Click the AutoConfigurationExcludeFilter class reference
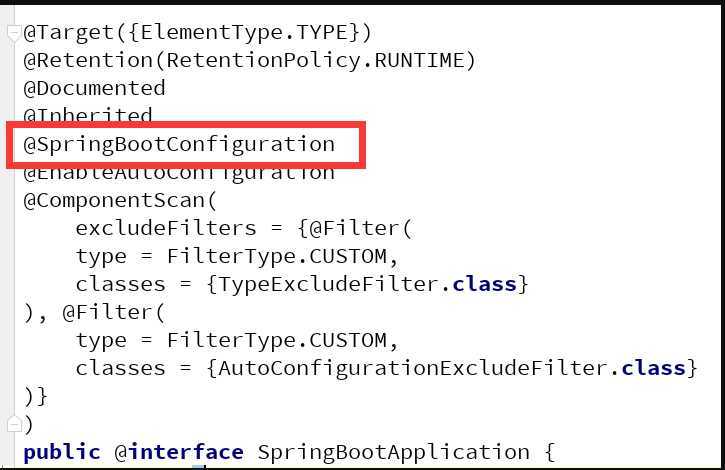Image resolution: width=725 pixels, height=470 pixels. click(413, 369)
